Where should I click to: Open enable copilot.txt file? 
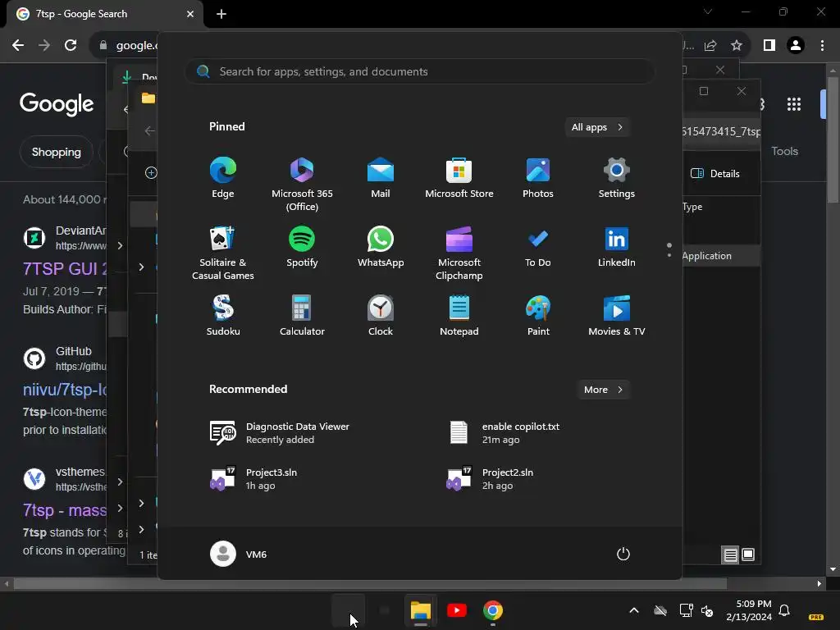click(504, 433)
